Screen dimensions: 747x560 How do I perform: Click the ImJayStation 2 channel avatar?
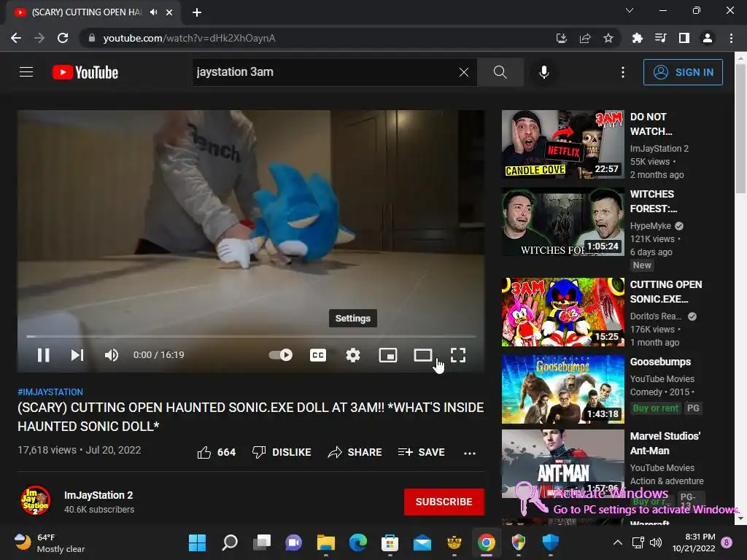tap(36, 500)
